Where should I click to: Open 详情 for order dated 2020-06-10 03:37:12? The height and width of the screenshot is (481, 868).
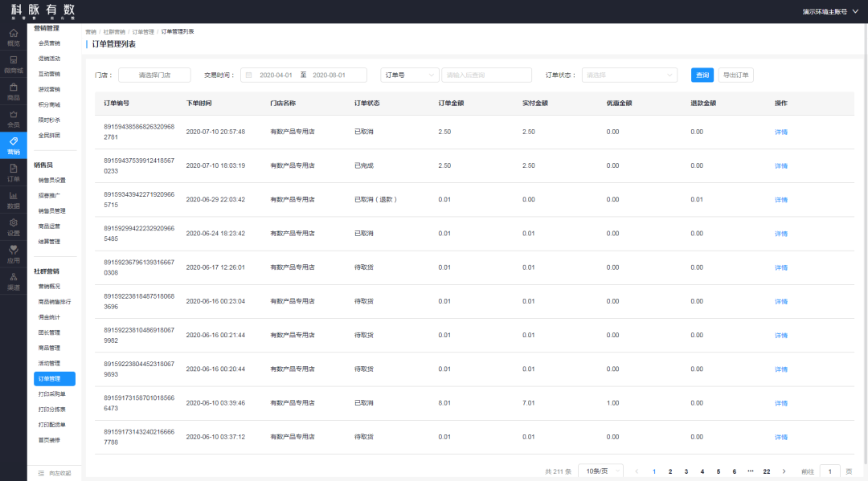[x=781, y=437]
